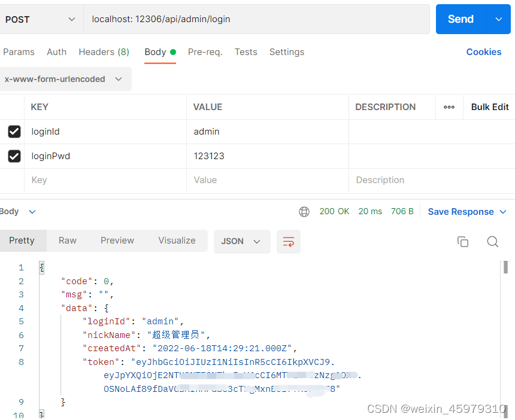Click the 20 ms response time
The width and height of the screenshot is (515, 420).
(x=370, y=211)
